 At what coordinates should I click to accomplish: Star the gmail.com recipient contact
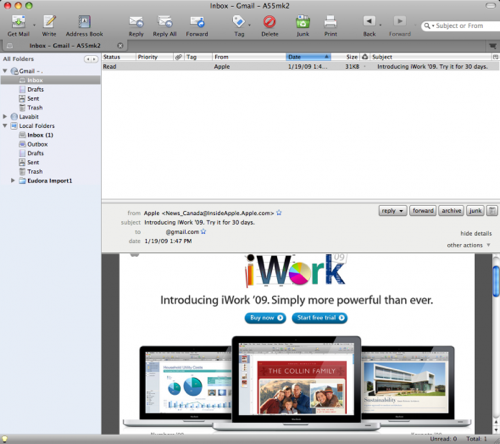tap(203, 231)
